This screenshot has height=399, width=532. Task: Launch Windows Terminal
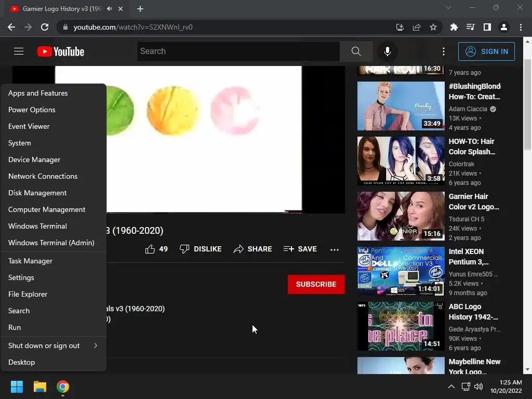coord(54,226)
